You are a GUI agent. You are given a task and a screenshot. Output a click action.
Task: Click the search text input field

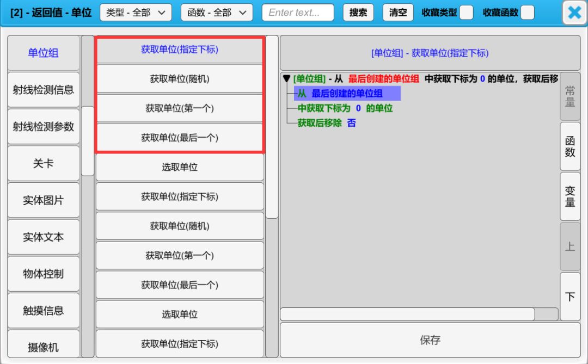tap(298, 13)
